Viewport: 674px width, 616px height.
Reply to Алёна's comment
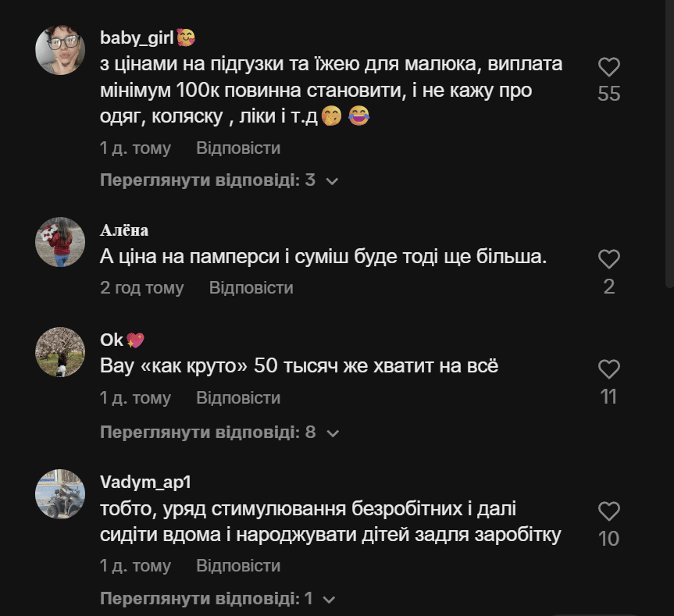pyautogui.click(x=251, y=287)
